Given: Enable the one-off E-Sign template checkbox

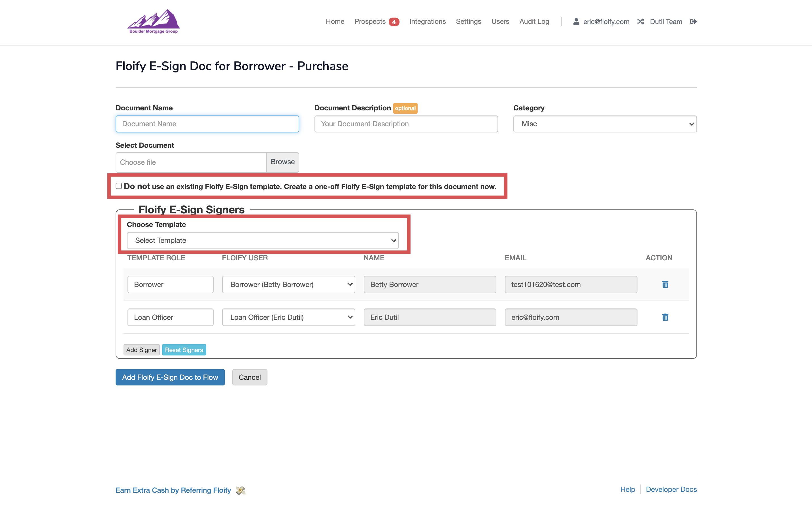Looking at the screenshot, I should 119,186.
